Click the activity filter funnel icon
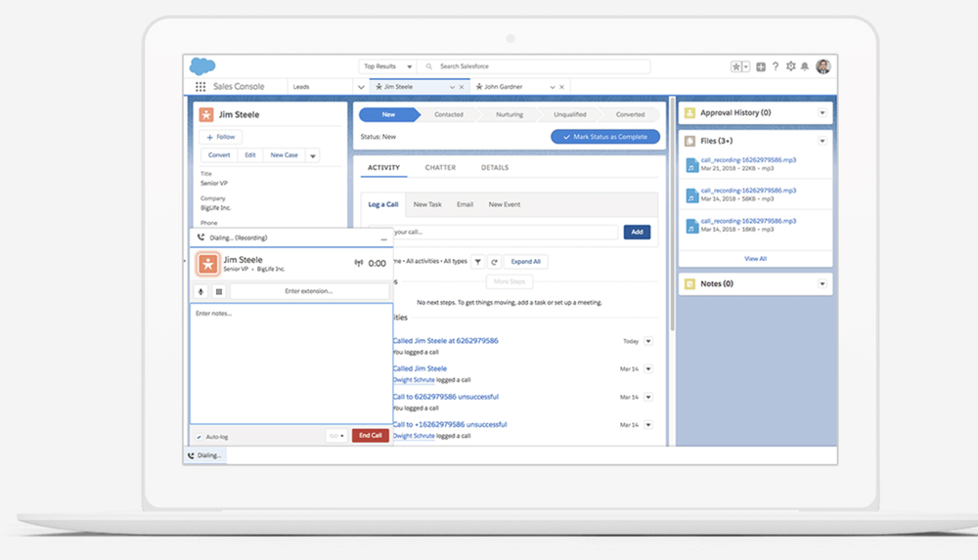The width and height of the screenshot is (978, 560). pyautogui.click(x=478, y=262)
